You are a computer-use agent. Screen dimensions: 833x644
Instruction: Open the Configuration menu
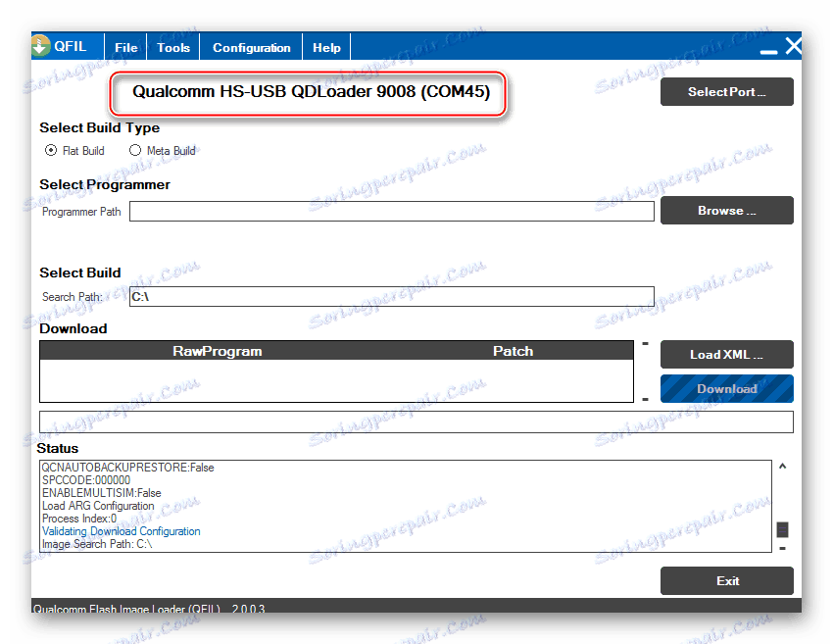(x=251, y=48)
